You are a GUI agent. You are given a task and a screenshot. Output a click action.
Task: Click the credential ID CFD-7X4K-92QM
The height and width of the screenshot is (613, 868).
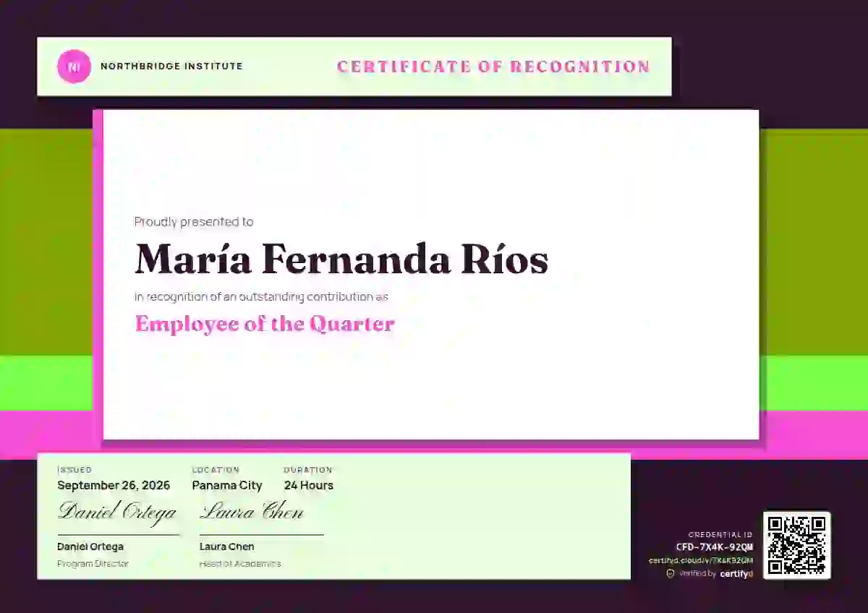coord(715,547)
